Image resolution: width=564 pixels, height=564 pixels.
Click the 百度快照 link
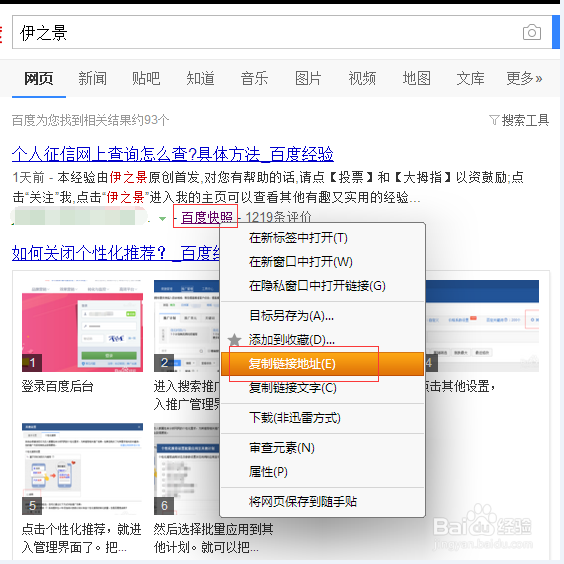point(207,217)
